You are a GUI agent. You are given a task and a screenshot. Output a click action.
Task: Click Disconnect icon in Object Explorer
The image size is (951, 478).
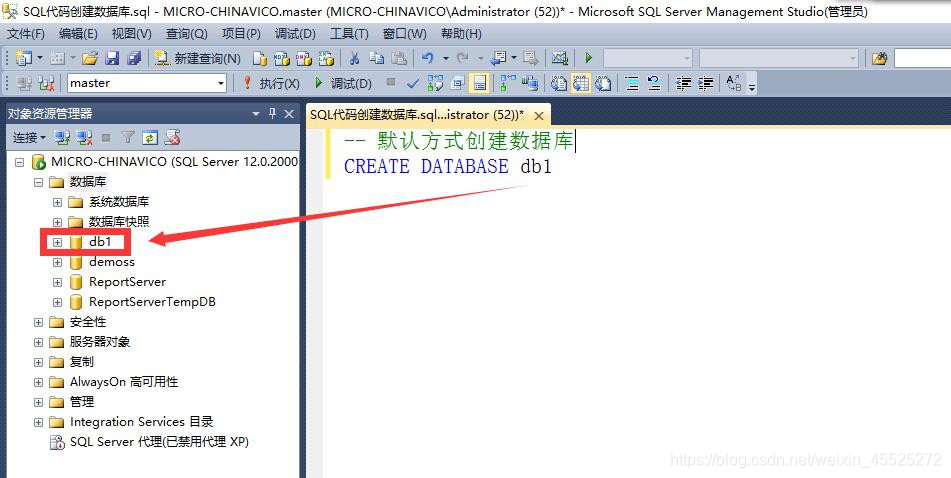click(x=84, y=138)
